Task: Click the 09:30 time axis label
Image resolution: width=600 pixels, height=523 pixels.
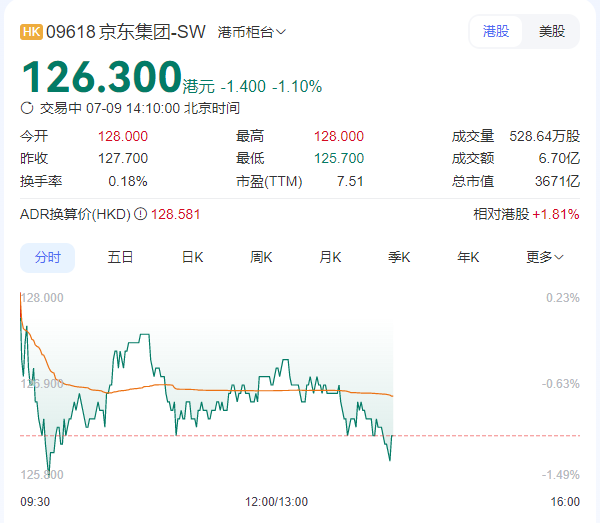Action: coord(35,502)
